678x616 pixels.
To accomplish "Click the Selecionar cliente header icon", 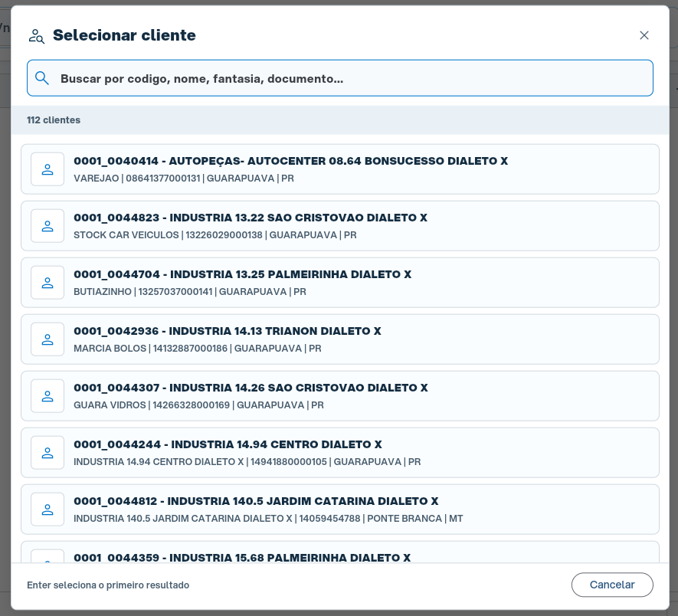I will (36, 36).
